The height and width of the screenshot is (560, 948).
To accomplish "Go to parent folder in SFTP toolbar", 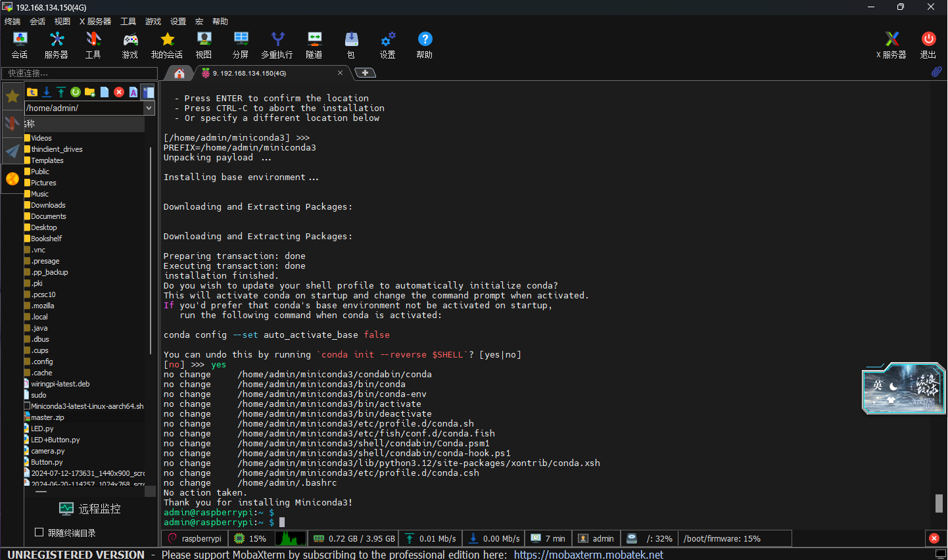I will (32, 92).
